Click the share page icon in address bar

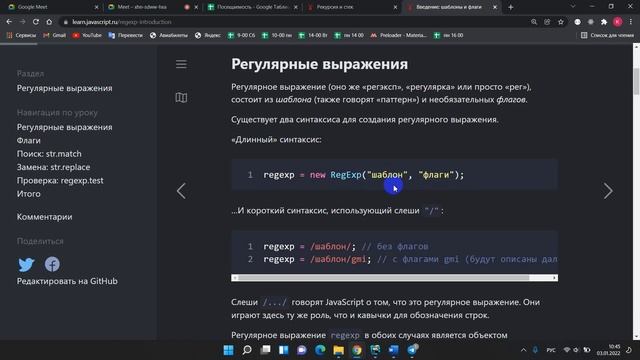(x=547, y=22)
